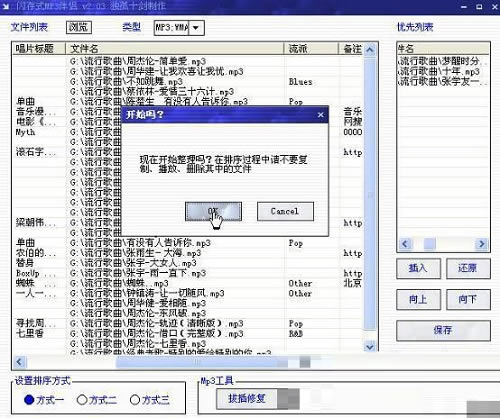Select file 周杰伦-轨迹(清晰版).mp3
The height and width of the screenshot is (418, 500).
pos(156,323)
